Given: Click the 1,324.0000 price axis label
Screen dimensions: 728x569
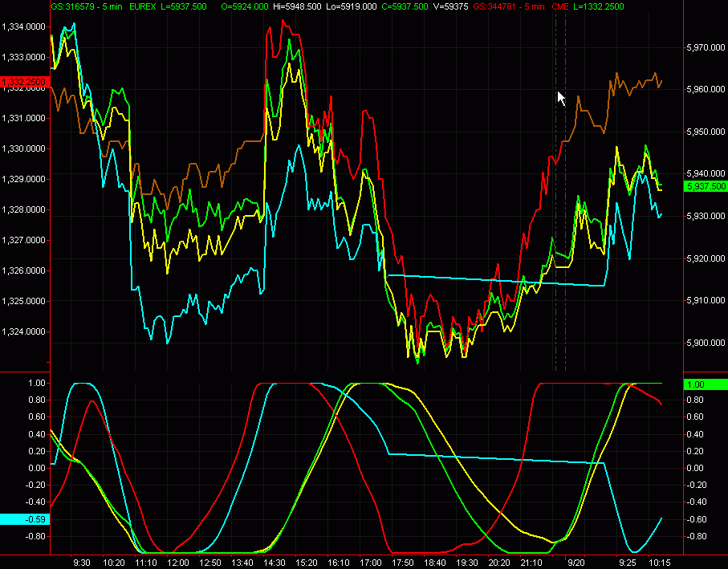Looking at the screenshot, I should coord(24,331).
